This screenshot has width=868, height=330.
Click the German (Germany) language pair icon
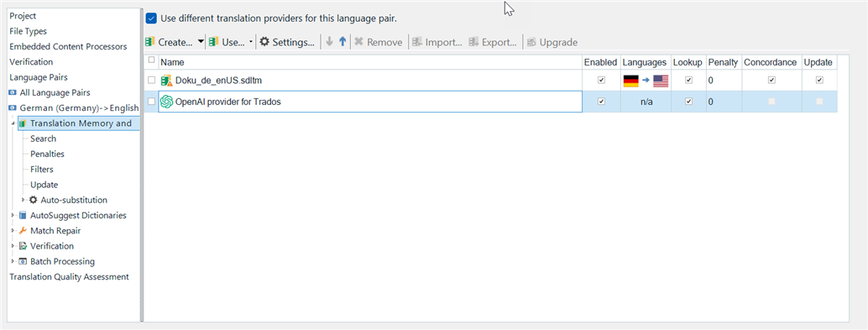click(x=13, y=108)
